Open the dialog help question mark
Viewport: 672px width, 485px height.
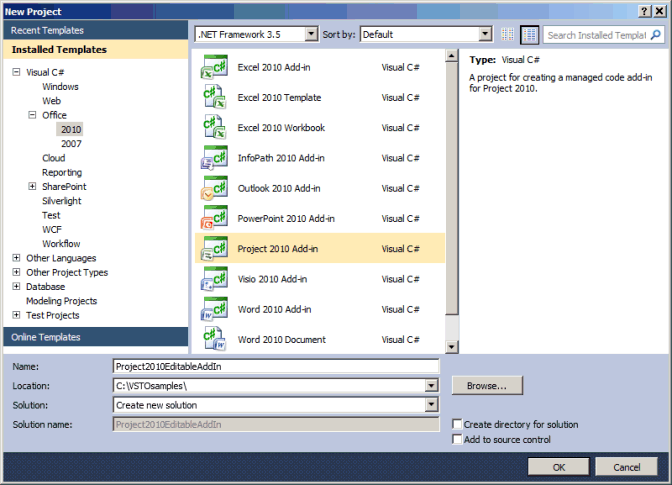tap(645, 11)
